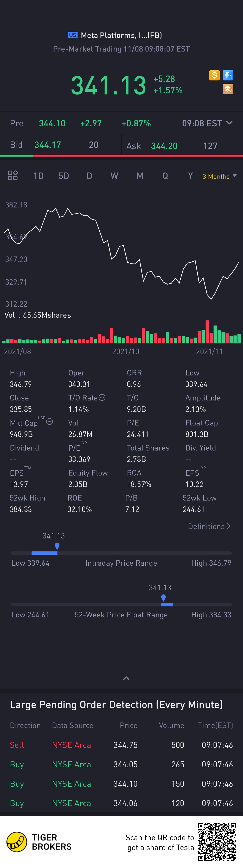Image resolution: width=243 pixels, height=868 pixels.
Task: Tap the Buy order row at 344.05
Action: tap(121, 764)
